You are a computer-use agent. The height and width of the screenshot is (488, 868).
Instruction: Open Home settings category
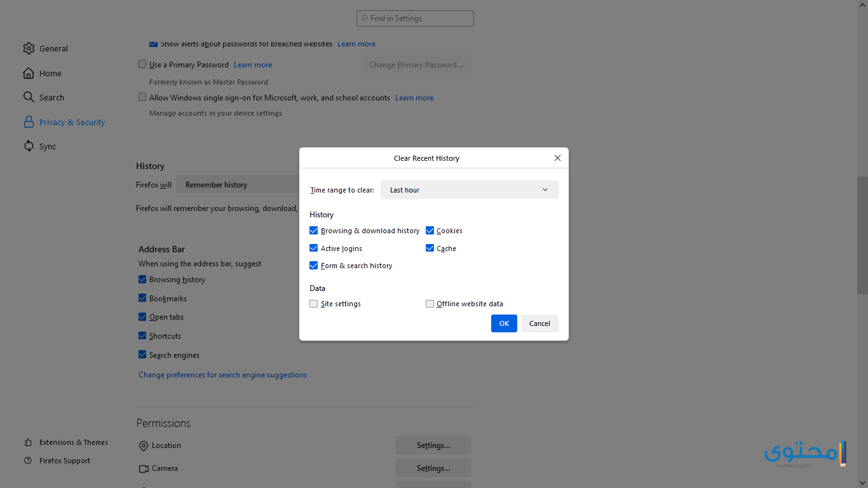pyautogui.click(x=43, y=73)
